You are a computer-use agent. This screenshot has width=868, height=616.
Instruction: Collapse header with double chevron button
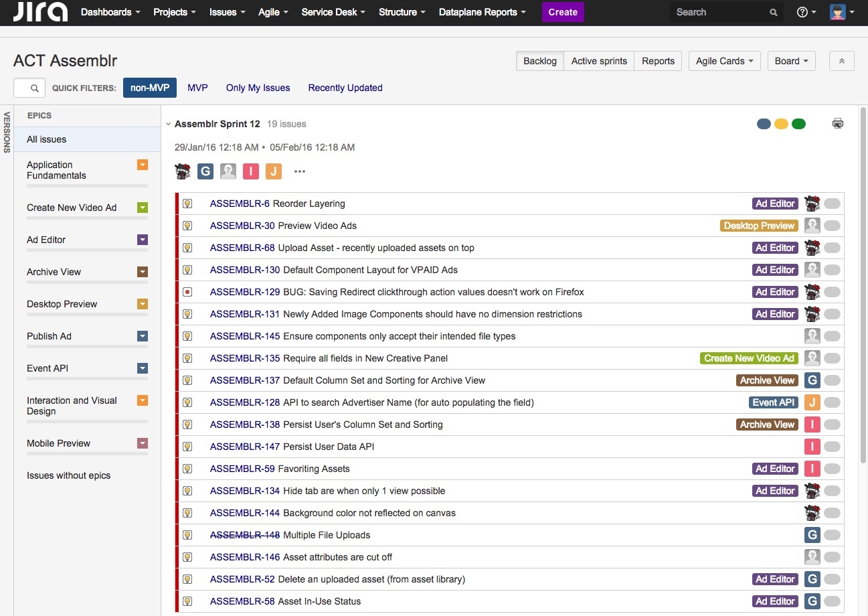[x=841, y=61]
